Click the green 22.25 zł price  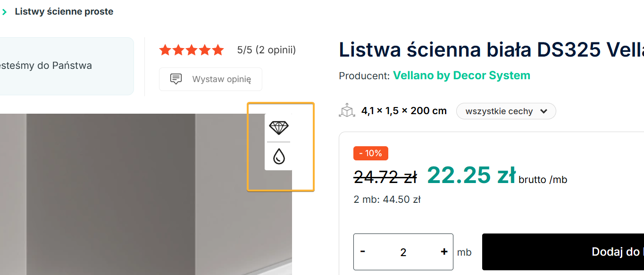[x=471, y=175]
